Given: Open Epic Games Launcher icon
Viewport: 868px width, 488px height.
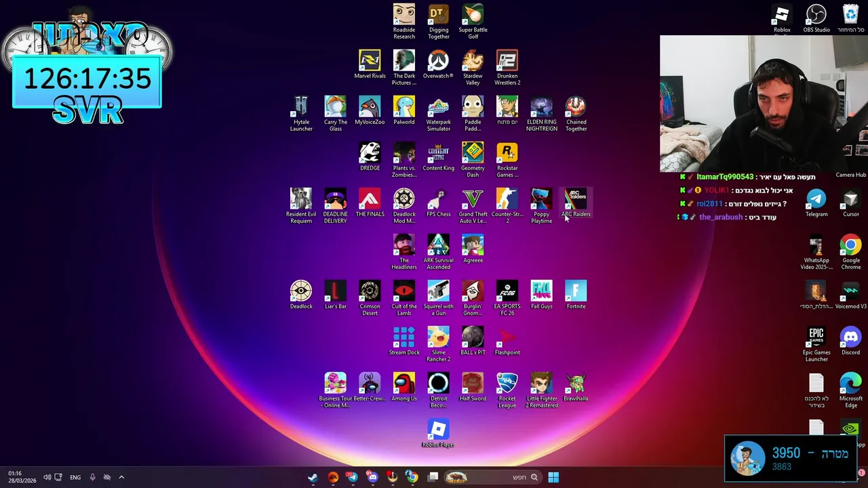Looking at the screenshot, I should pos(816,344).
